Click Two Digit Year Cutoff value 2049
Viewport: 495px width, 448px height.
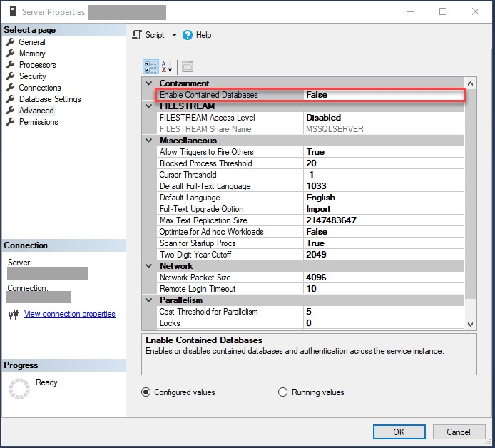384,255
